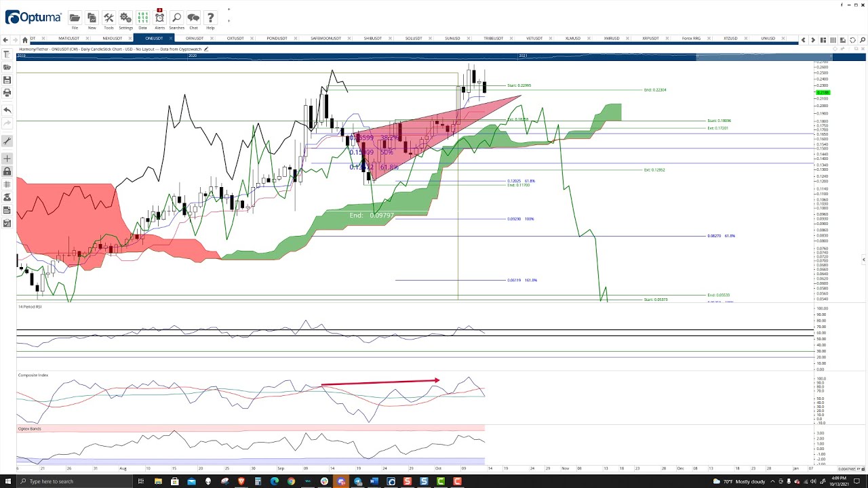Open the Settings gears icon
Image resolution: width=868 pixels, height=488 pixels.
tap(125, 18)
